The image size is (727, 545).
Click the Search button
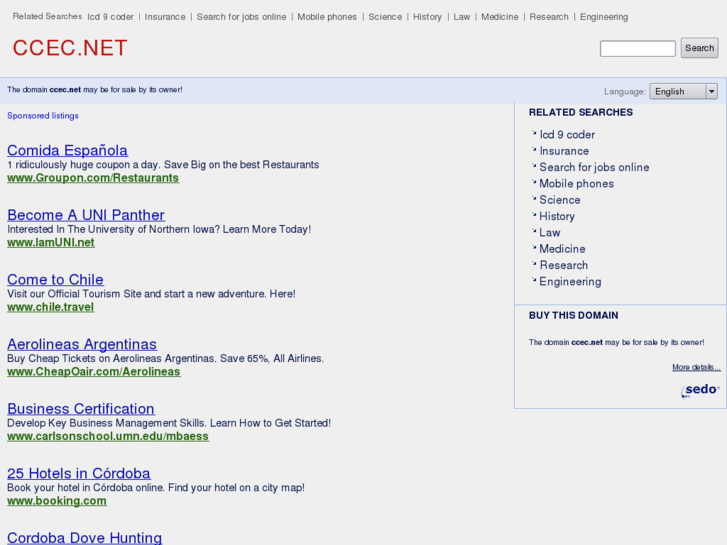699,48
